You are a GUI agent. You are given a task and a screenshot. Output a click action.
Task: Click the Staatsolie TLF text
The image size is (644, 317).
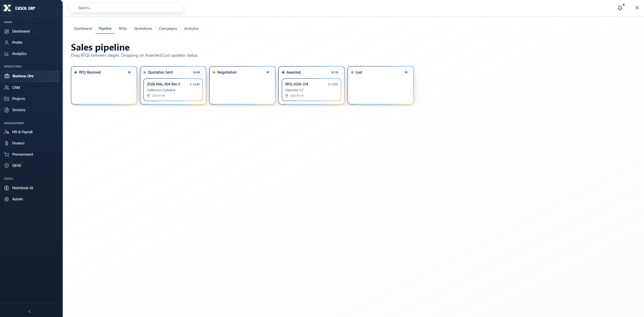[294, 90]
